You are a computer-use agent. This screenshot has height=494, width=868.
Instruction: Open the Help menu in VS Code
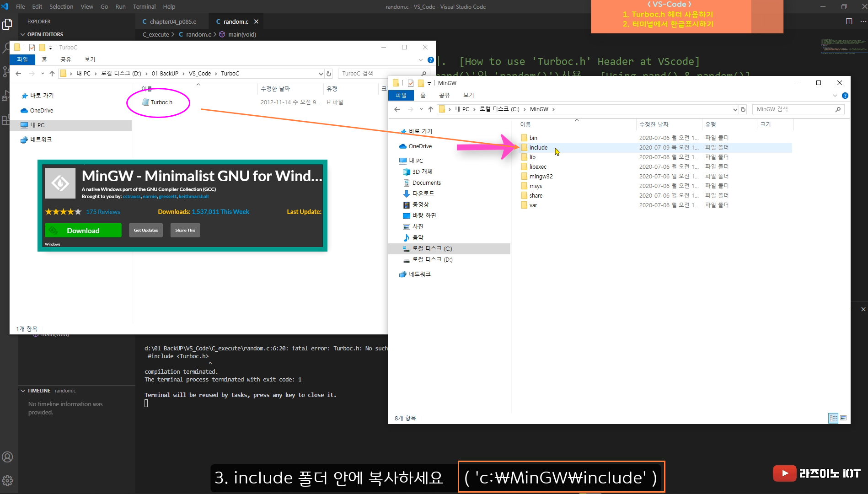(x=169, y=6)
